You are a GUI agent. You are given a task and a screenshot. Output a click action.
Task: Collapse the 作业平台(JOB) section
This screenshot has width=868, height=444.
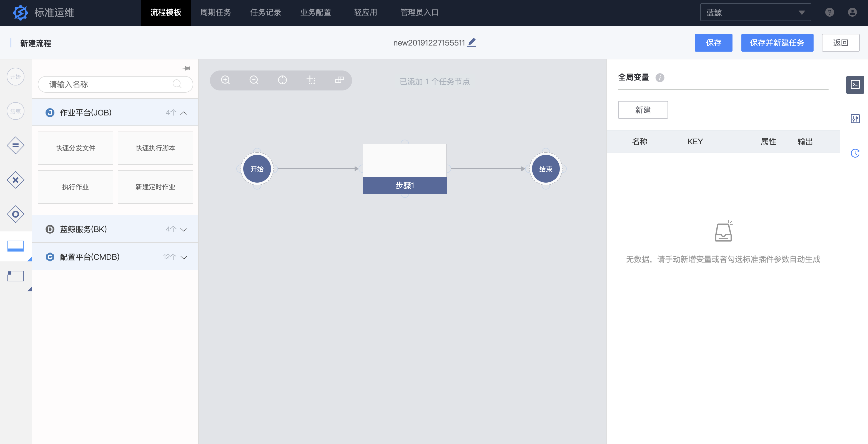(x=184, y=113)
